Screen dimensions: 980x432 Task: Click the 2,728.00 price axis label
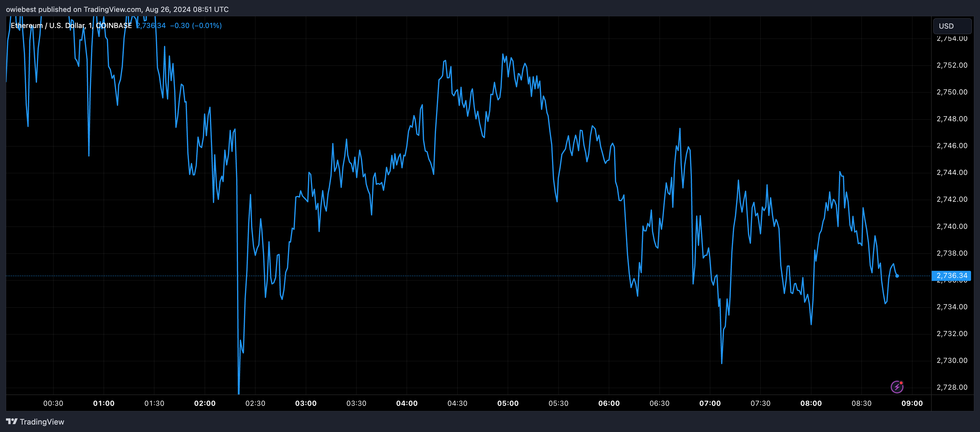(952, 387)
